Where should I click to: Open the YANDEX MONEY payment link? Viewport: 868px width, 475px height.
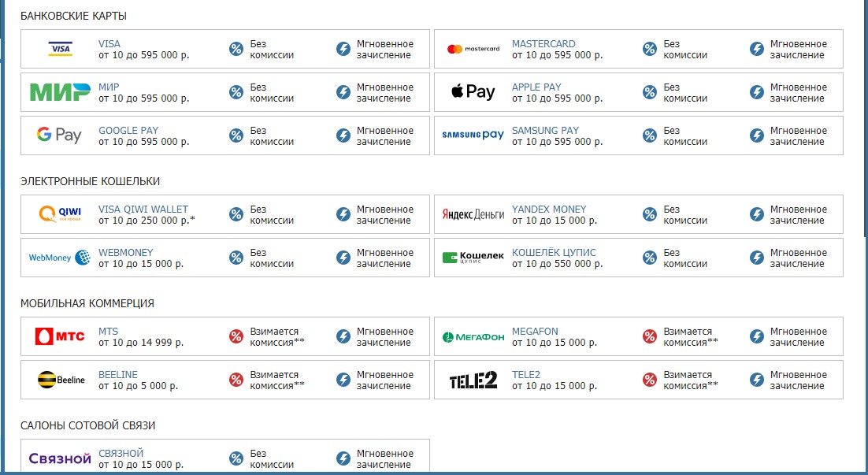pyautogui.click(x=549, y=210)
